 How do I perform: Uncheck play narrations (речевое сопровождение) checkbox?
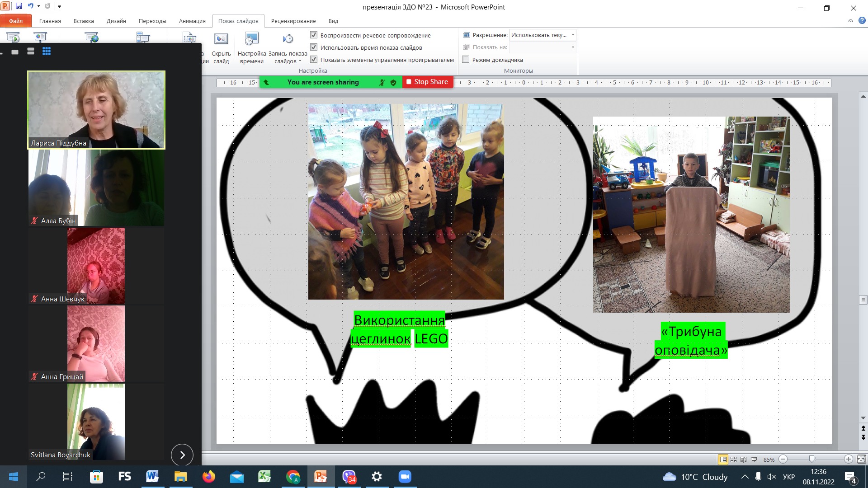(x=314, y=35)
